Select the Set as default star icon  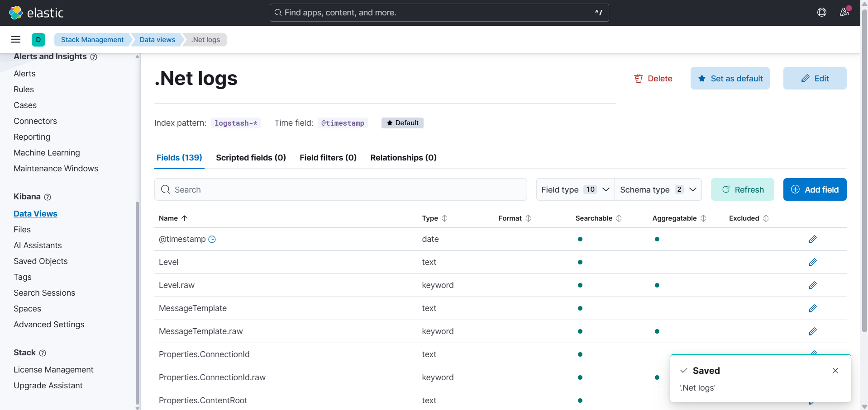pyautogui.click(x=702, y=78)
